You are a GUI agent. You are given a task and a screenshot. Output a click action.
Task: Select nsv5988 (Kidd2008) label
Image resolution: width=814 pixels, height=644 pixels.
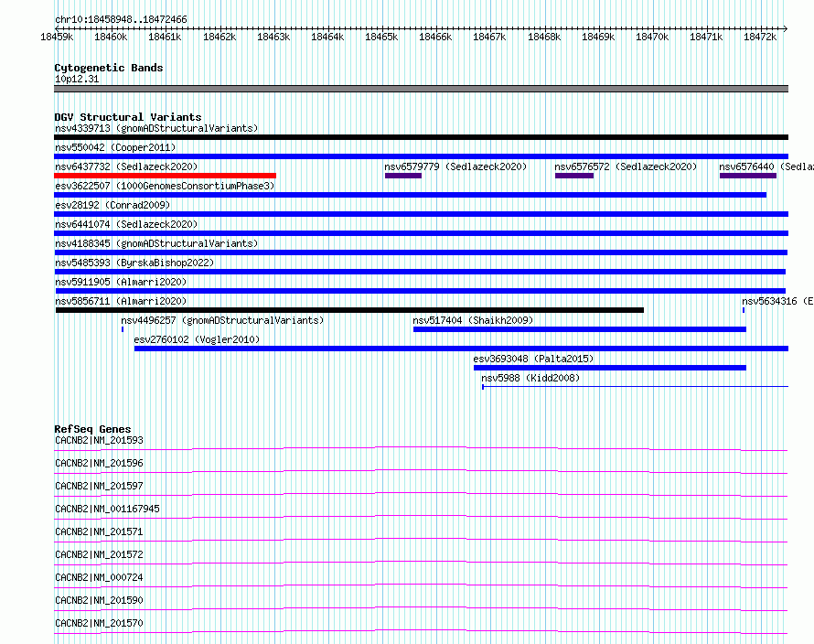click(x=530, y=378)
